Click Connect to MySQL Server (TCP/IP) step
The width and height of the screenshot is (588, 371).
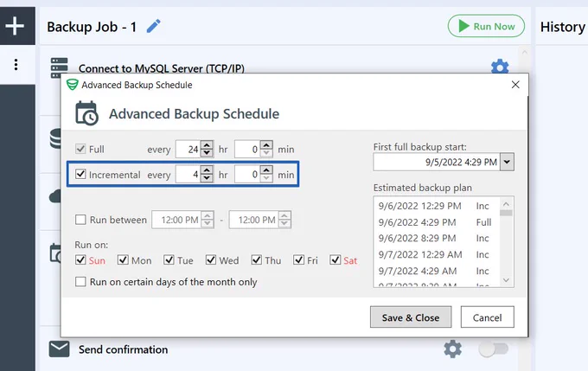pyautogui.click(x=162, y=68)
